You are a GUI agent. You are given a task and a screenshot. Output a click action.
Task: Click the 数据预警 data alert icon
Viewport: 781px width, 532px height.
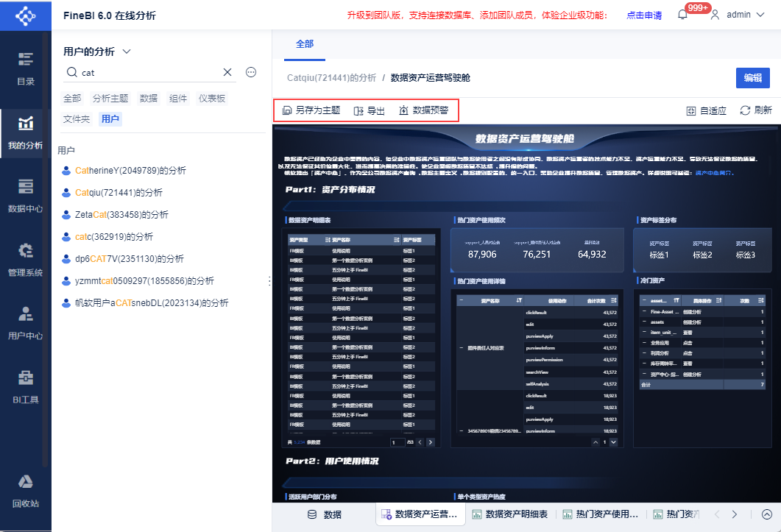point(403,110)
